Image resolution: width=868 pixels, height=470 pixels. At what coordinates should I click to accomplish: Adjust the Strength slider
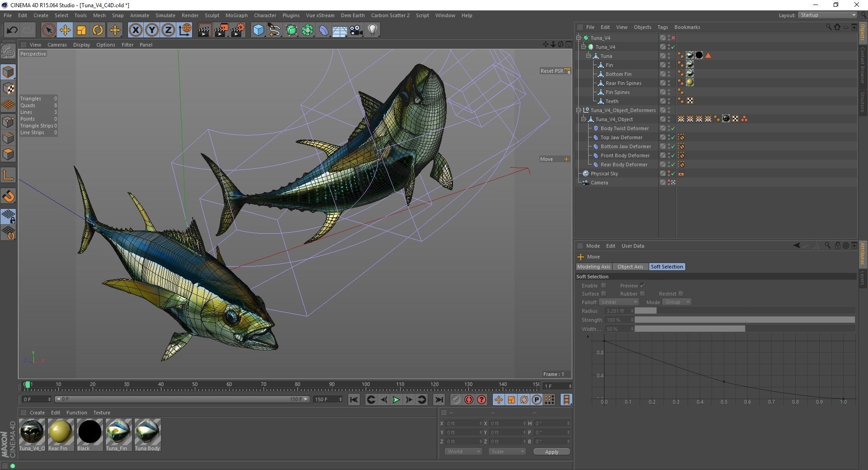745,320
